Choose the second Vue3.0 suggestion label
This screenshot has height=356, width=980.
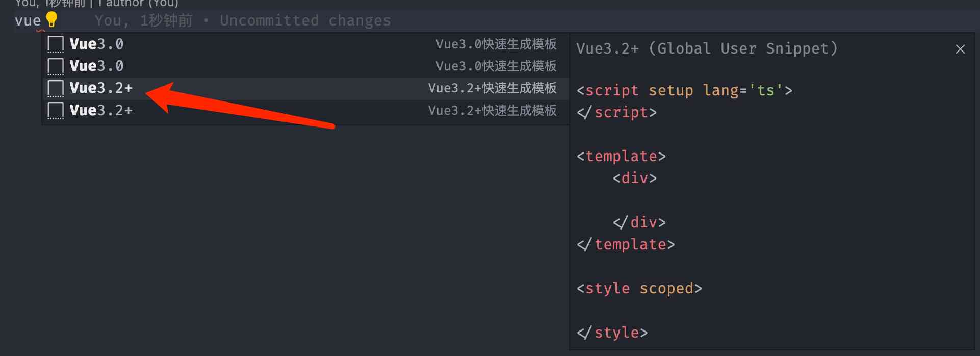96,66
